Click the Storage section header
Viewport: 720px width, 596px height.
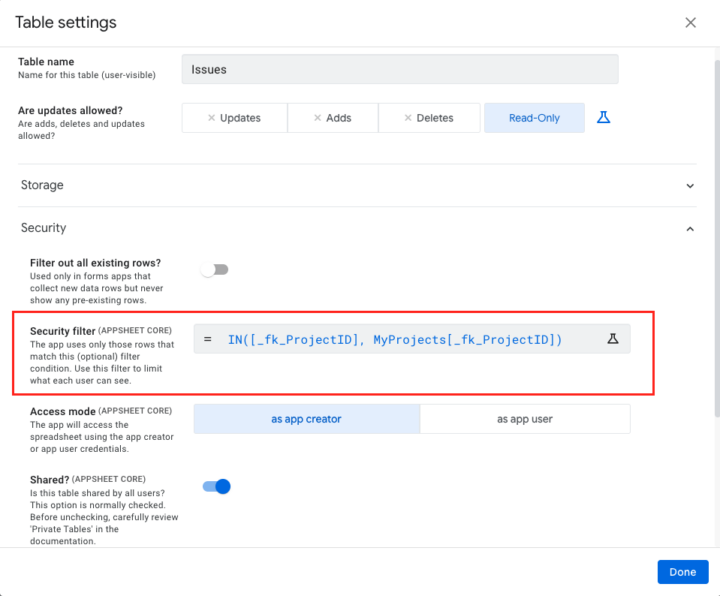(x=42, y=185)
